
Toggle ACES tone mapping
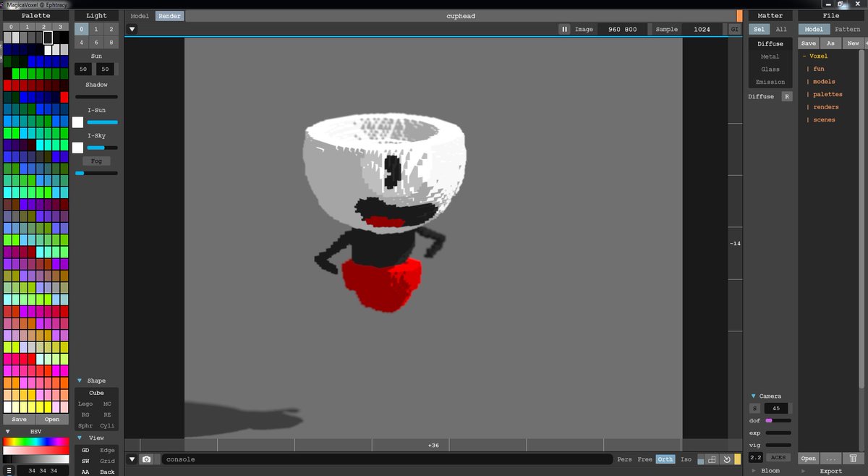point(778,458)
